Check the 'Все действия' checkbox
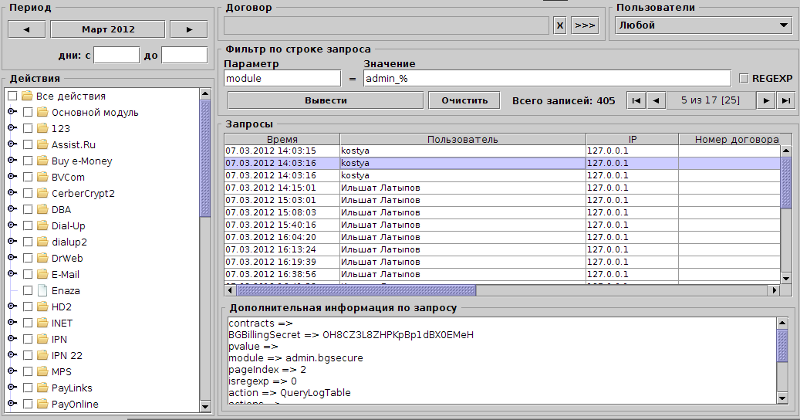Screen dimensions: 800x420 point(13,96)
